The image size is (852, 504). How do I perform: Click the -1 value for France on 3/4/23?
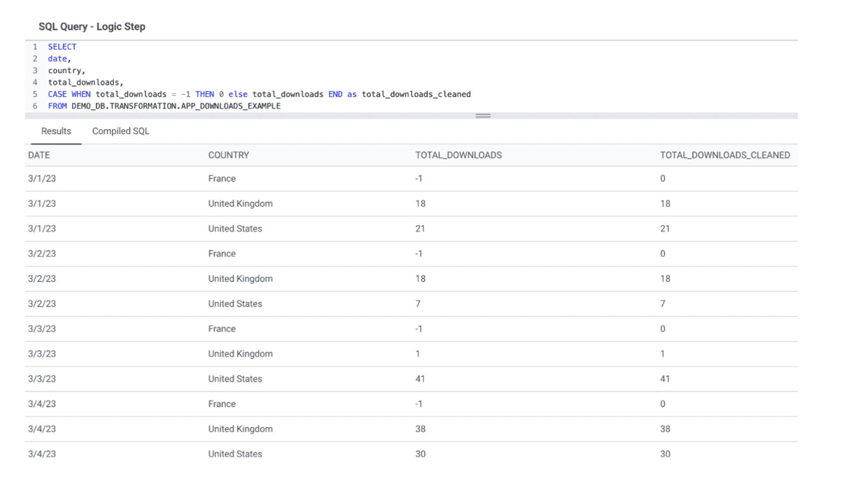(419, 404)
